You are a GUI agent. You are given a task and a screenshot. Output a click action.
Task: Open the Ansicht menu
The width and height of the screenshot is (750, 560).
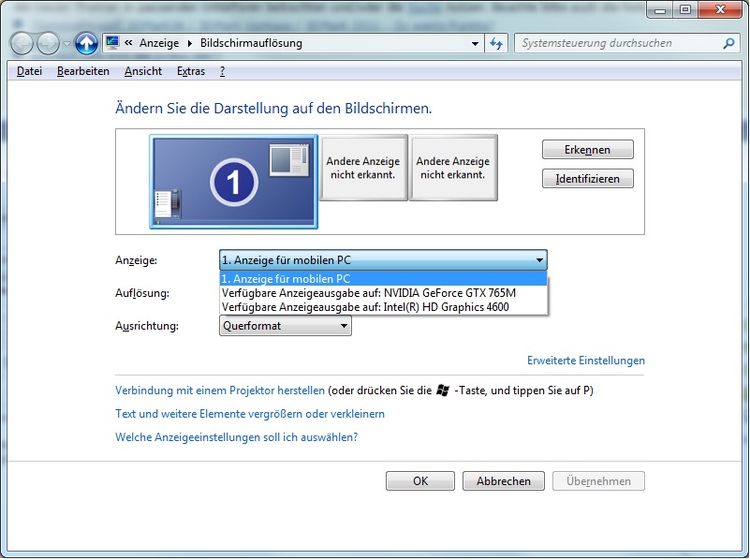143,71
